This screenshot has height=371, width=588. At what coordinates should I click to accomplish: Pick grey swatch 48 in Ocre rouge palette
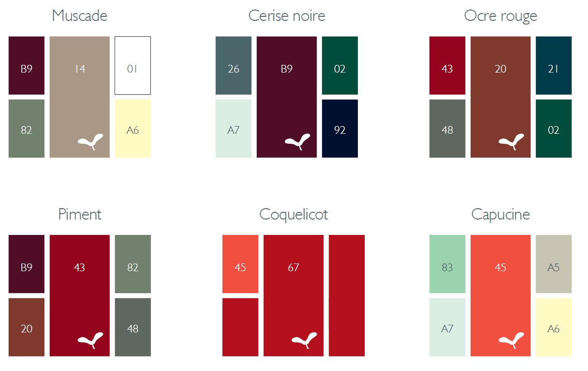point(448,129)
